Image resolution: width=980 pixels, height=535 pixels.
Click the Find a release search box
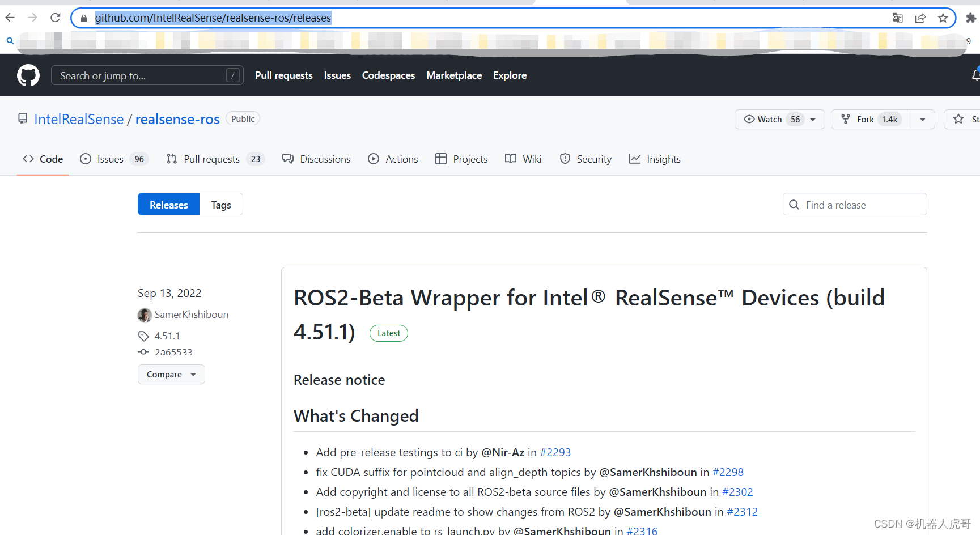[x=855, y=205]
